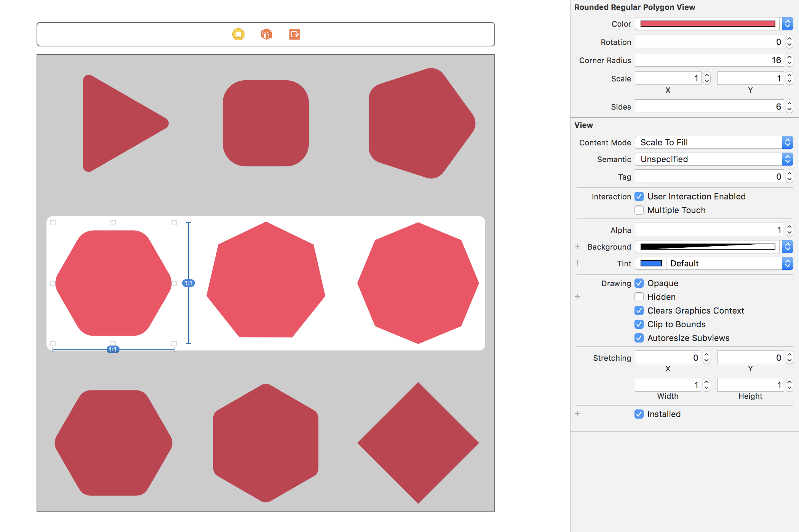Uncheck Clip to Bounds
Image resolution: width=799 pixels, height=532 pixels.
coord(639,324)
